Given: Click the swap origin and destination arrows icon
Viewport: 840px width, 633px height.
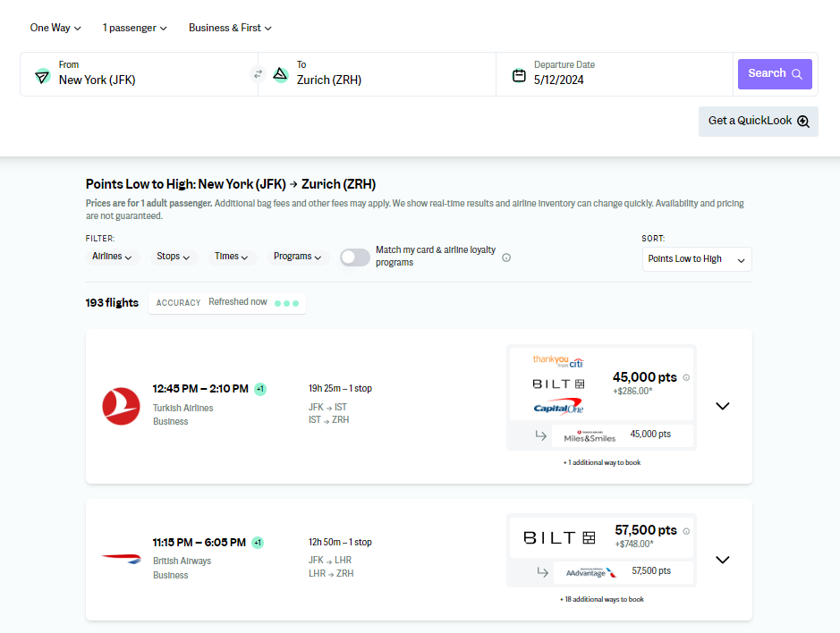Looking at the screenshot, I should click(x=258, y=74).
